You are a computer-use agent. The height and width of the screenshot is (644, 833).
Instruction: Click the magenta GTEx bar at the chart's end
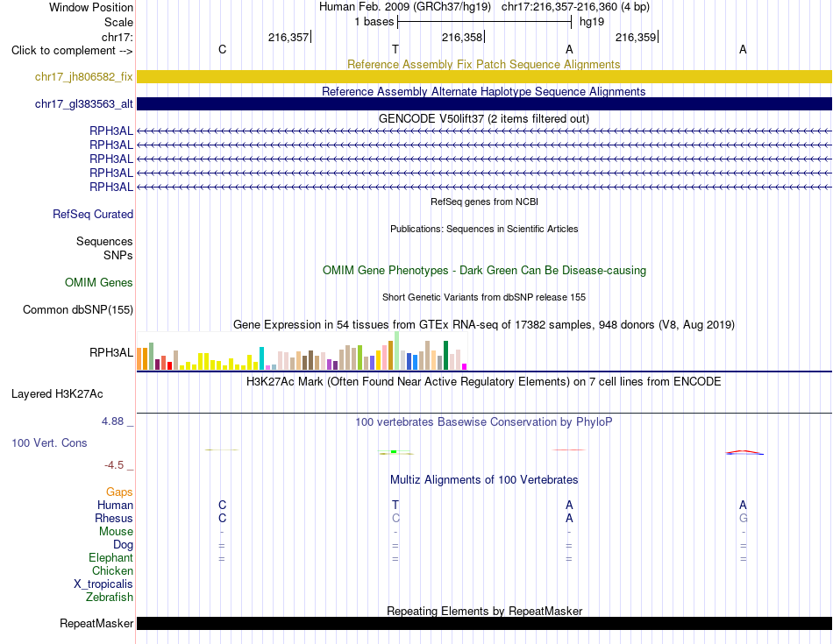coord(464,366)
